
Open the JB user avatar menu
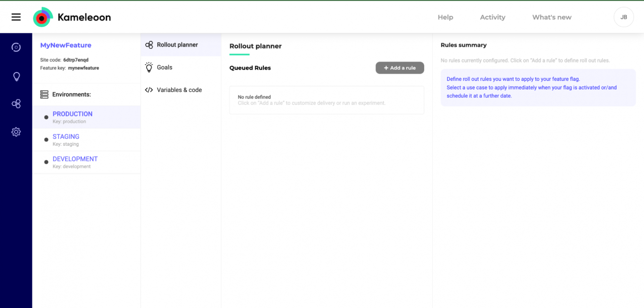pos(624,17)
